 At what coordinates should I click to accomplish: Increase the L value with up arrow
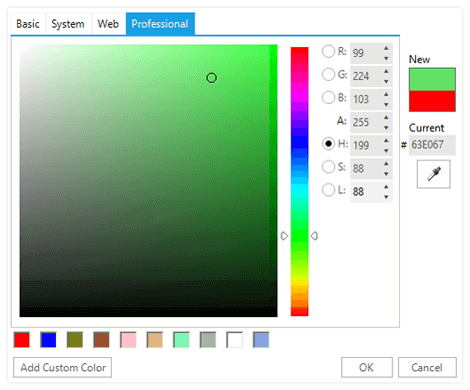click(386, 187)
